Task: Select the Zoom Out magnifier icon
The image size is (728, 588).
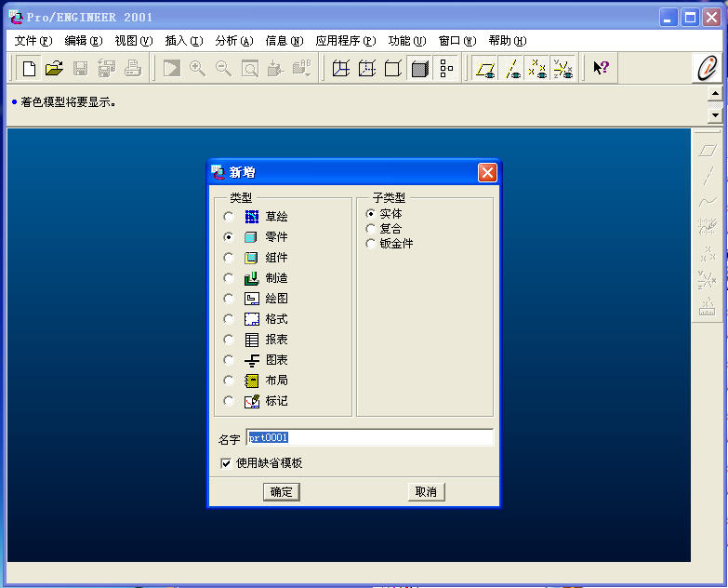Action: (x=223, y=69)
